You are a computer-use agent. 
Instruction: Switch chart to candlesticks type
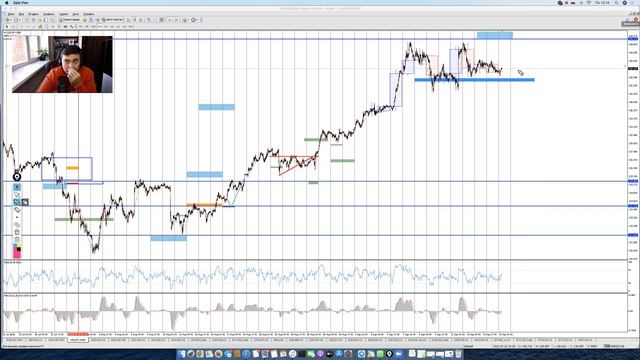coord(134,20)
